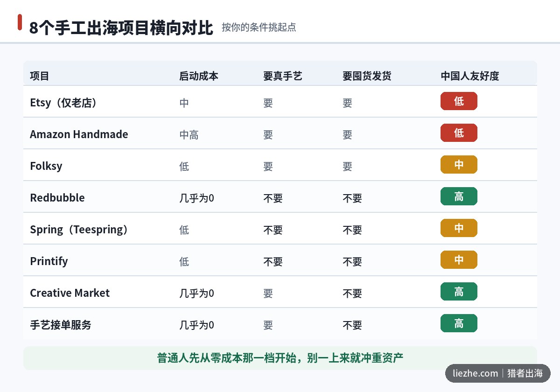
Task: Click 不要 under 要真手艺 in Printify row
Action: coord(273,262)
